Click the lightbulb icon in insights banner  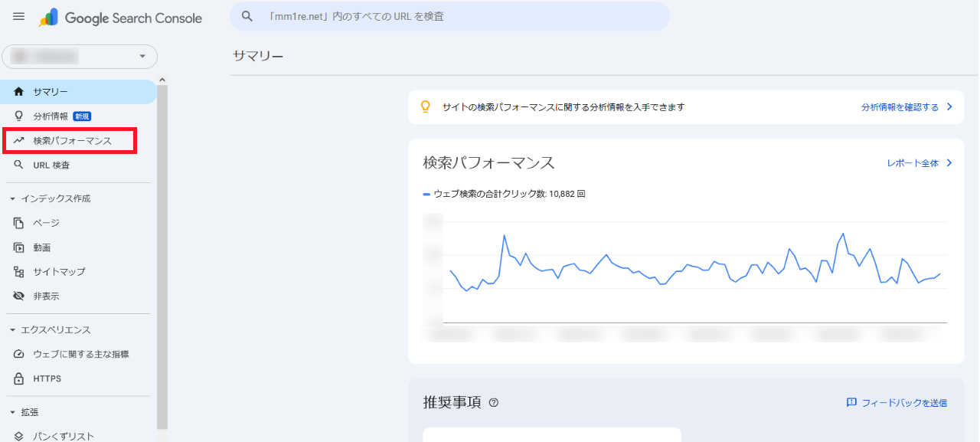click(x=426, y=107)
